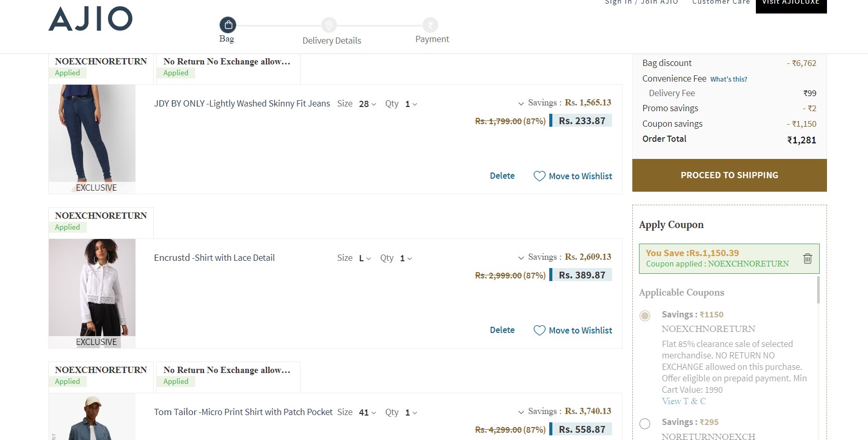Click the Delivery Fee ₹99 value
The width and height of the screenshot is (868, 440).
point(810,94)
